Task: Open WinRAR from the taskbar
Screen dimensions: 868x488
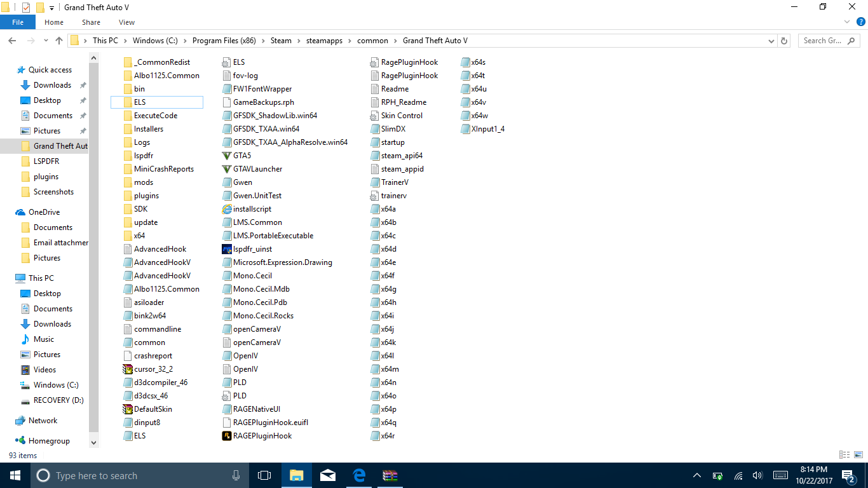Action: pyautogui.click(x=390, y=475)
